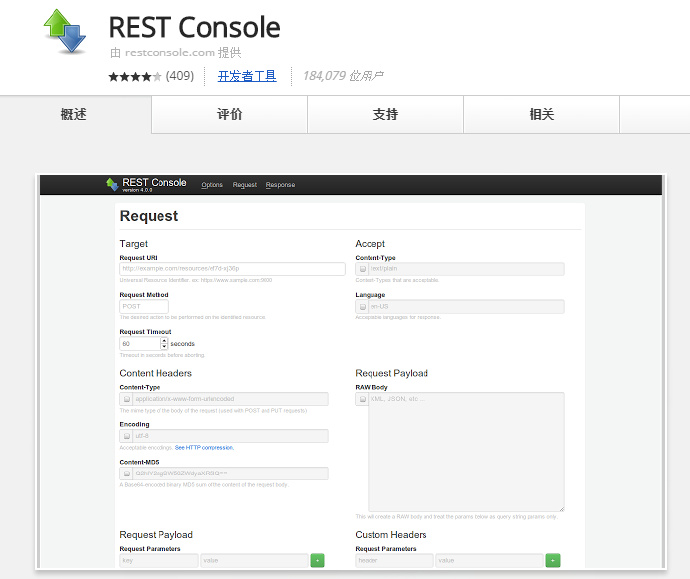This screenshot has height=579, width=690.
Task: Add a custom header with the green plus
Action: click(x=553, y=561)
